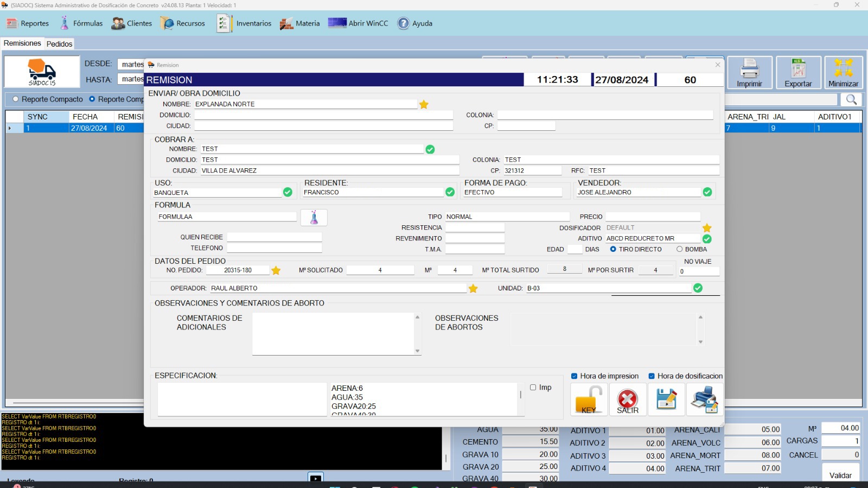Open the formula flask icon
868x488 pixels.
tap(314, 218)
